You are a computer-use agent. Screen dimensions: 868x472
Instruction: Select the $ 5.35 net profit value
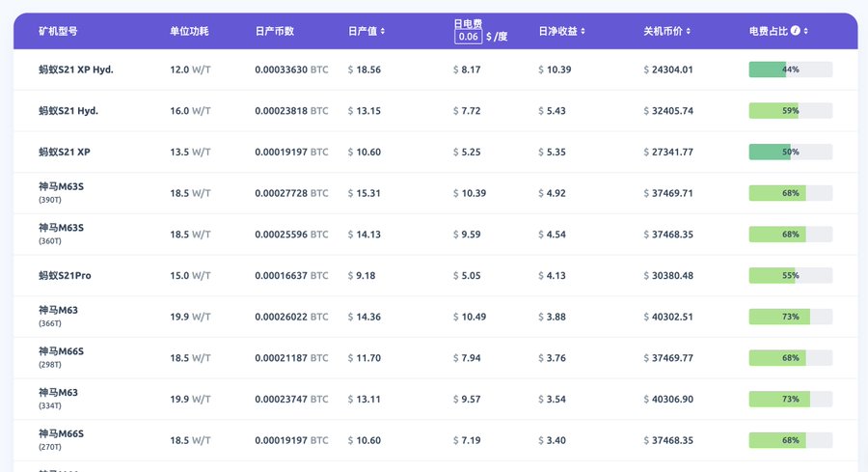click(552, 152)
